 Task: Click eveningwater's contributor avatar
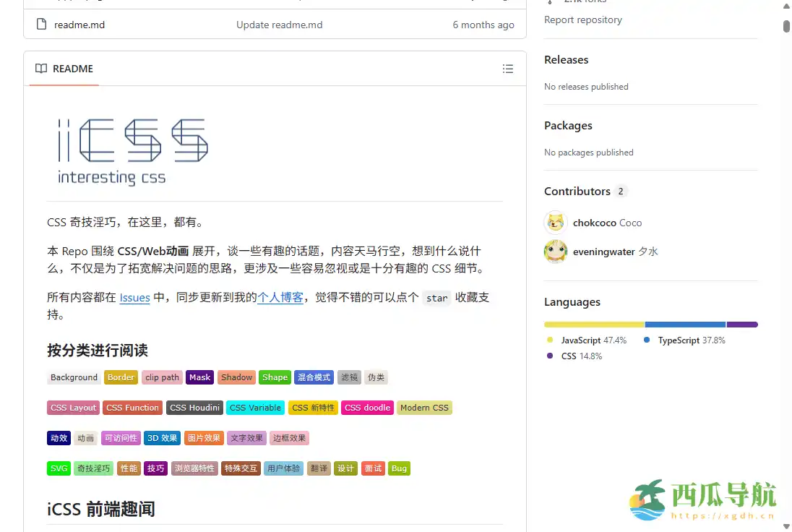(555, 252)
